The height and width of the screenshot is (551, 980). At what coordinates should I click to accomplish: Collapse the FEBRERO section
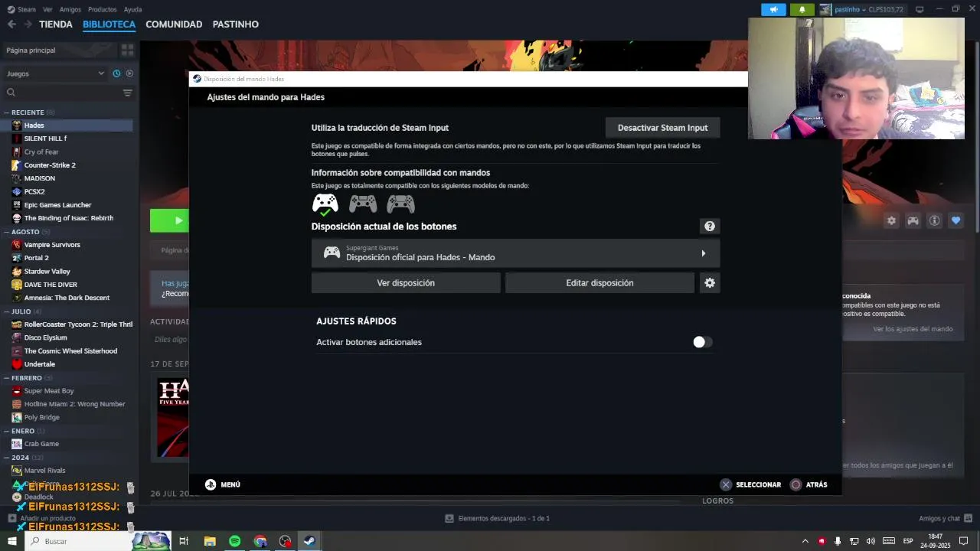pyautogui.click(x=6, y=378)
